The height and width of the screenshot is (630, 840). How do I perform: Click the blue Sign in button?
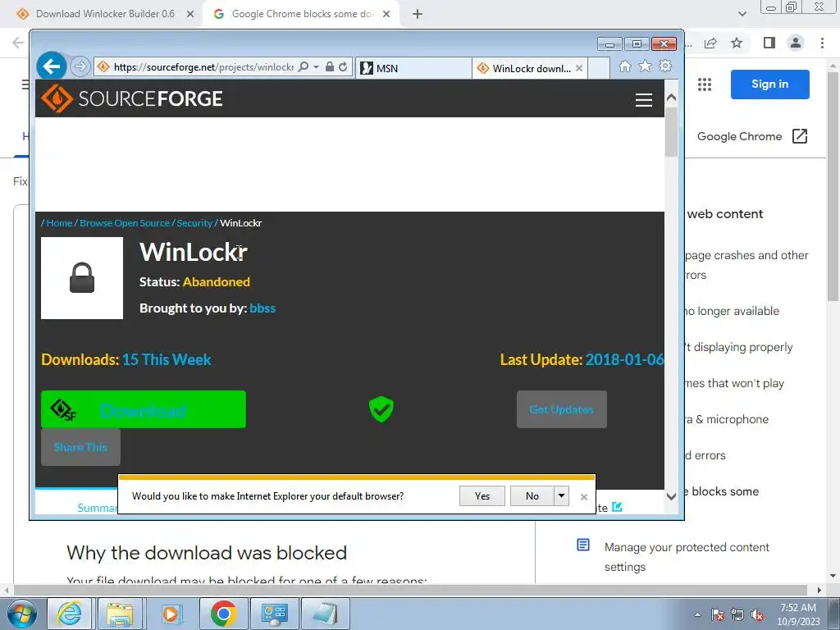(x=769, y=84)
